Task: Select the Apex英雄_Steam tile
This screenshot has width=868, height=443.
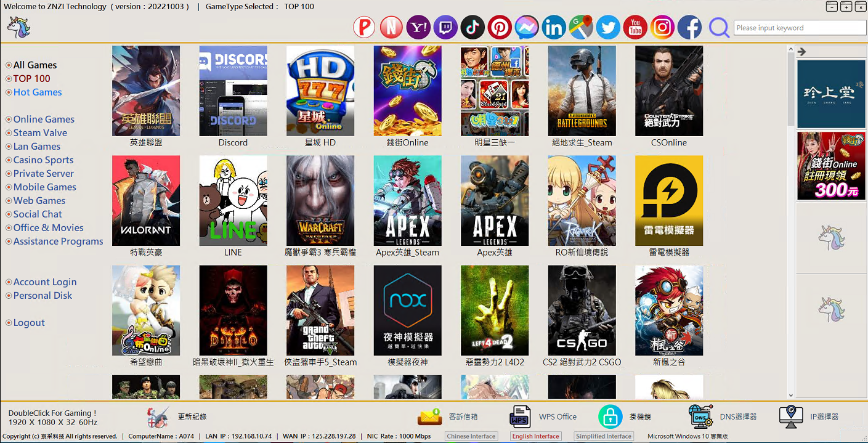Action: click(x=407, y=201)
